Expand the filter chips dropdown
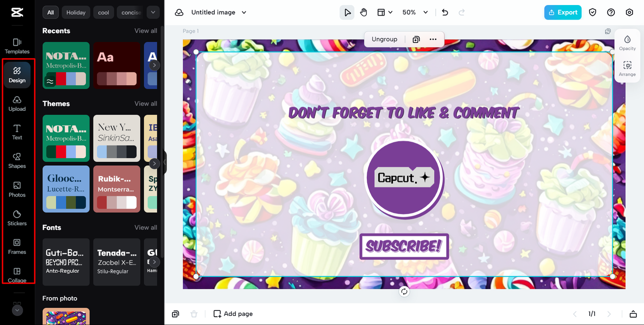Viewport: 644px width, 325px height. (153, 12)
